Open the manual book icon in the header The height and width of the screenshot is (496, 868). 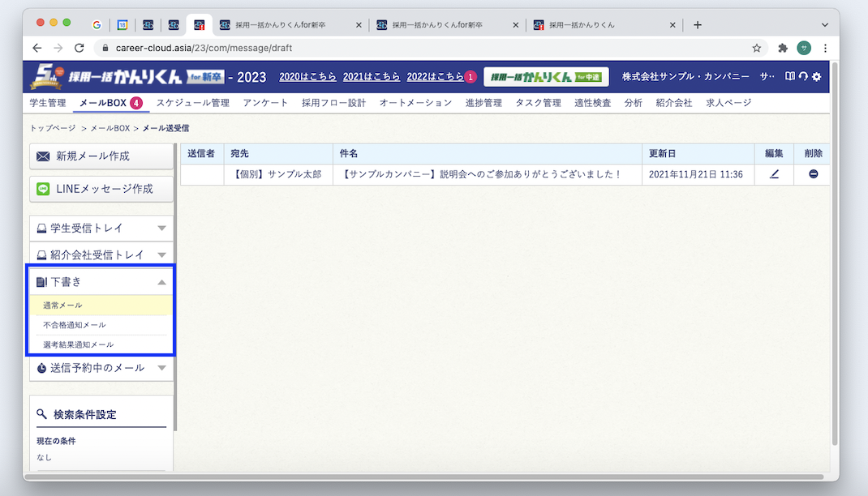coord(789,75)
